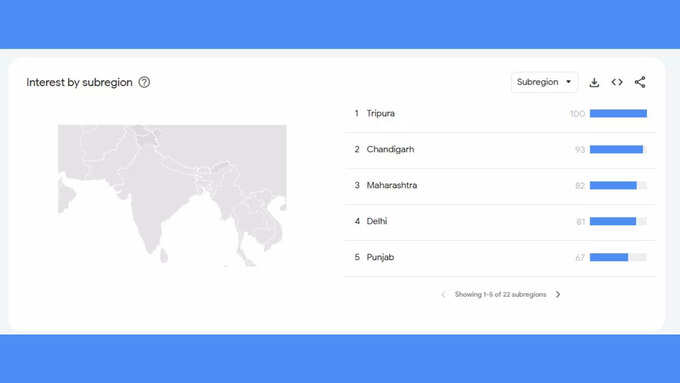The image size is (680, 383).
Task: Select Chandigarh in the subregion list
Action: pos(390,149)
